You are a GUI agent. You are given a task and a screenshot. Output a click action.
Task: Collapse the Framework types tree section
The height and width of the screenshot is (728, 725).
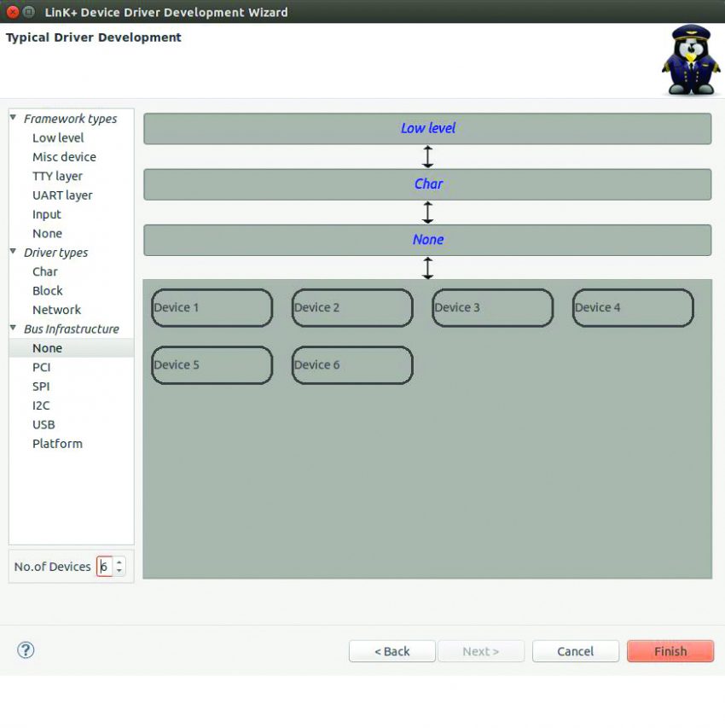pos(12,118)
